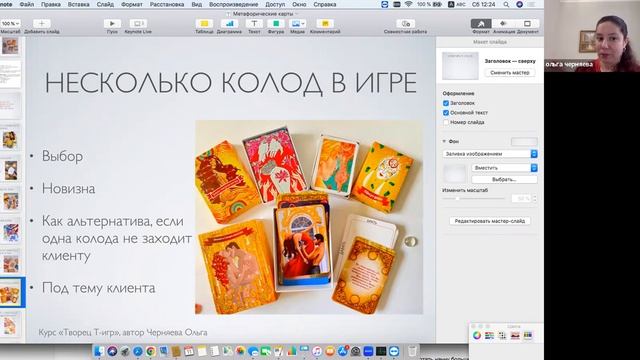Click the slide title НЕСКОЛЬКО КОЛОД В ИГРЕ
The image size is (640, 360).
pyautogui.click(x=231, y=83)
